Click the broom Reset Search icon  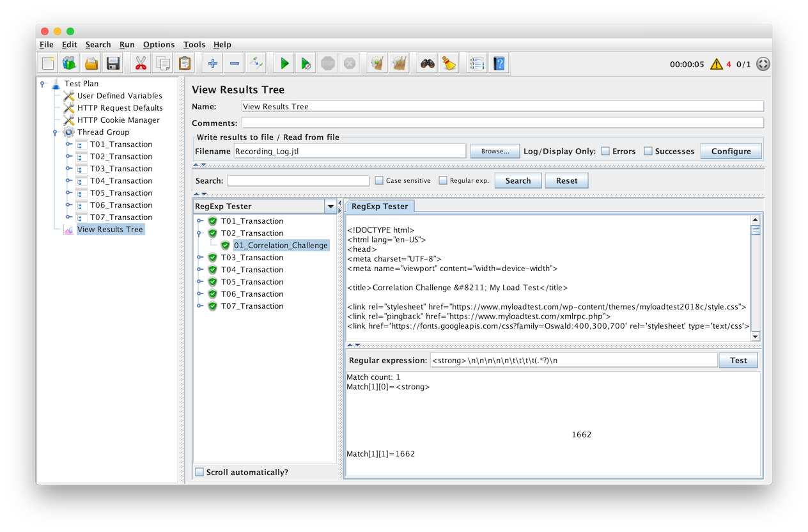(x=449, y=63)
